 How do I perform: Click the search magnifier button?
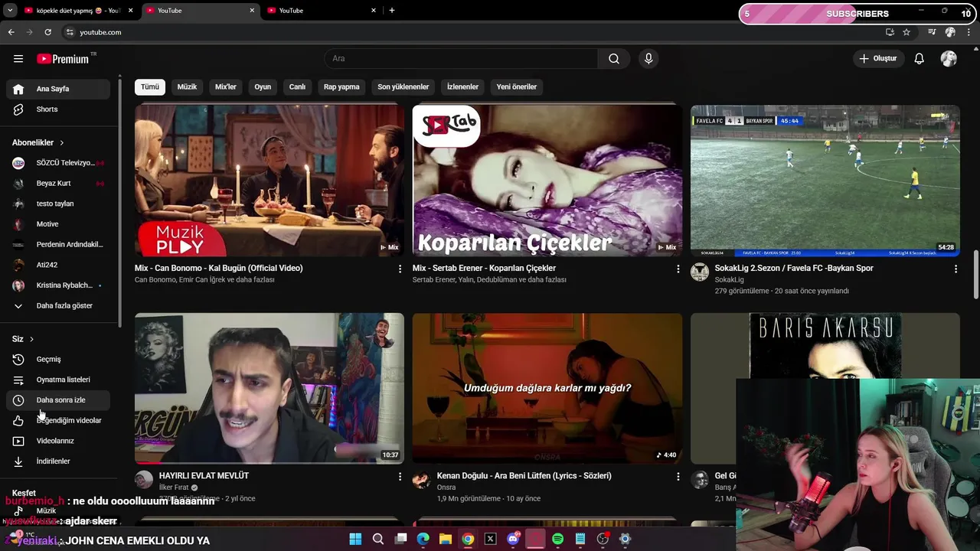coord(614,59)
